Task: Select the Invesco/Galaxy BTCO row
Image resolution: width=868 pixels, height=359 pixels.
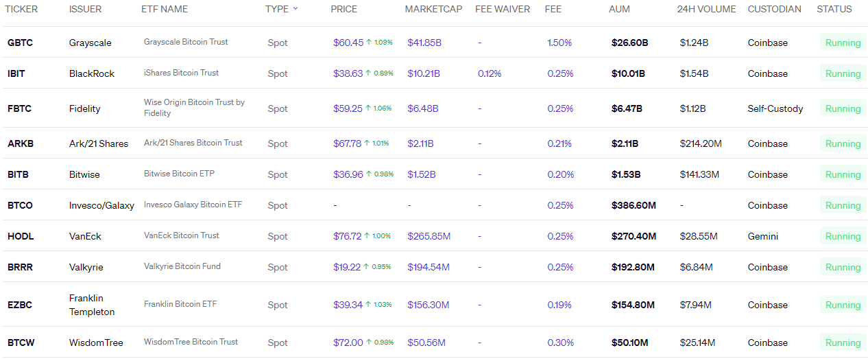Action: click(x=434, y=205)
